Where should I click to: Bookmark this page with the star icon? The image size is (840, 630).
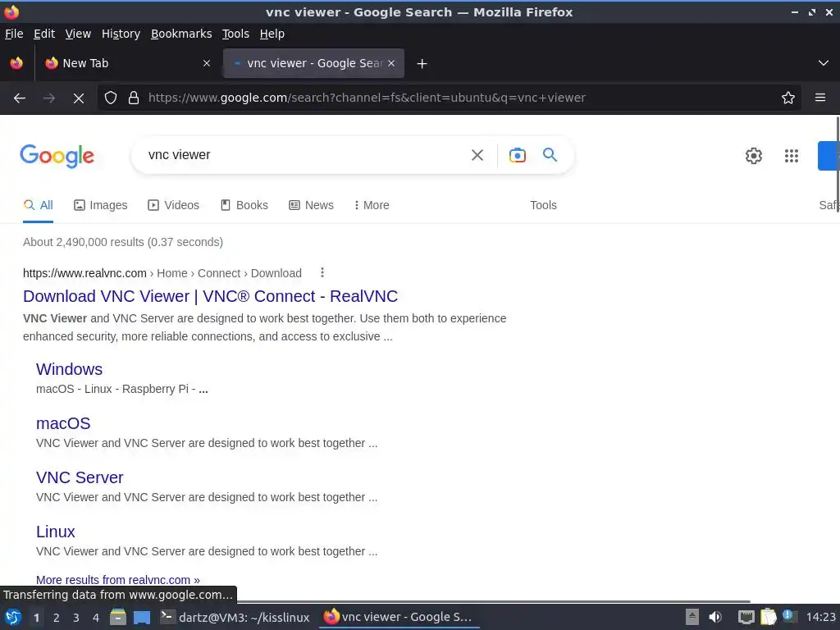point(787,98)
